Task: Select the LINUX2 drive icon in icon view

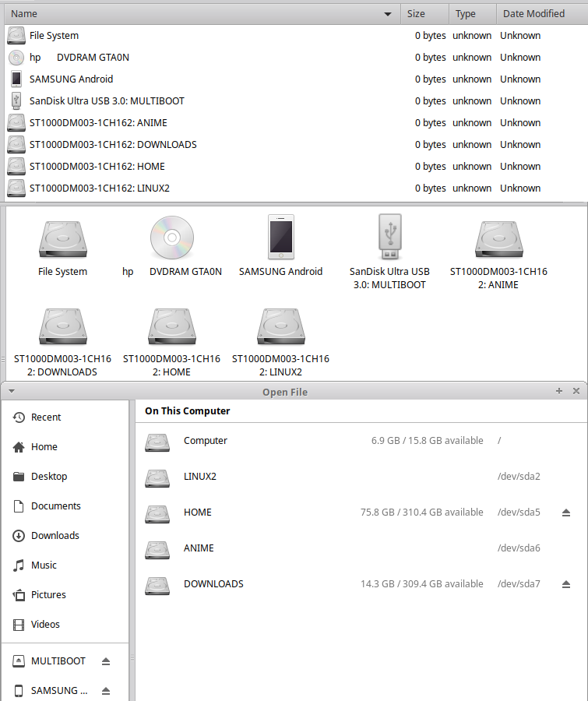Action: coord(280,326)
